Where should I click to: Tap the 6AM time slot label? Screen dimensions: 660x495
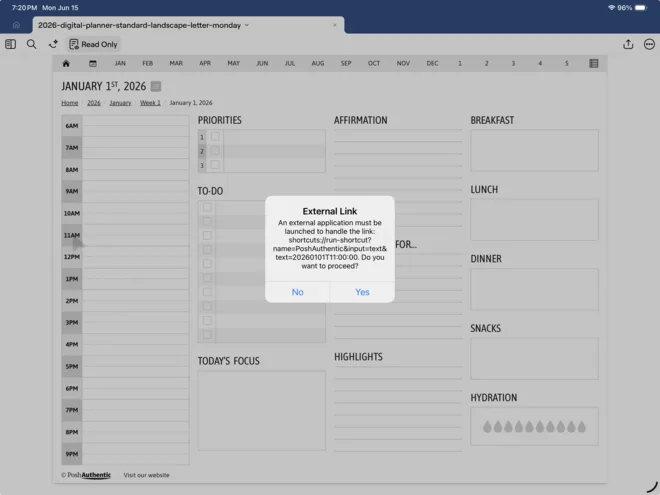click(x=72, y=125)
